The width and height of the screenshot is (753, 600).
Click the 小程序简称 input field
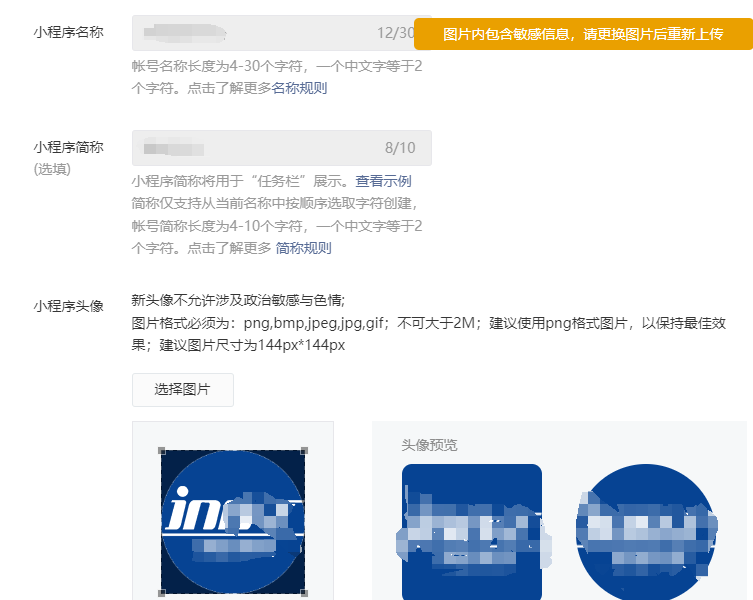pyautogui.click(x=281, y=147)
